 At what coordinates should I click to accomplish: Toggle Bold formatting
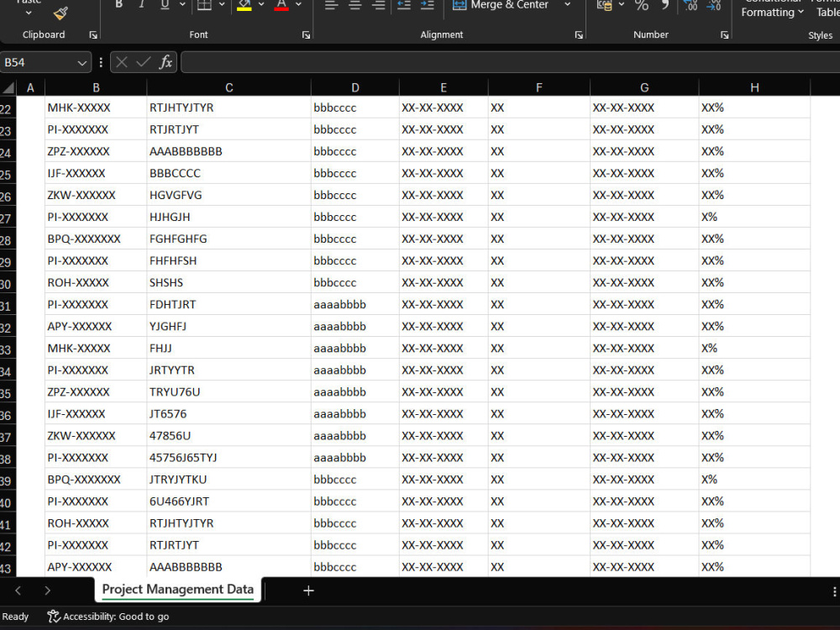[119, 5]
